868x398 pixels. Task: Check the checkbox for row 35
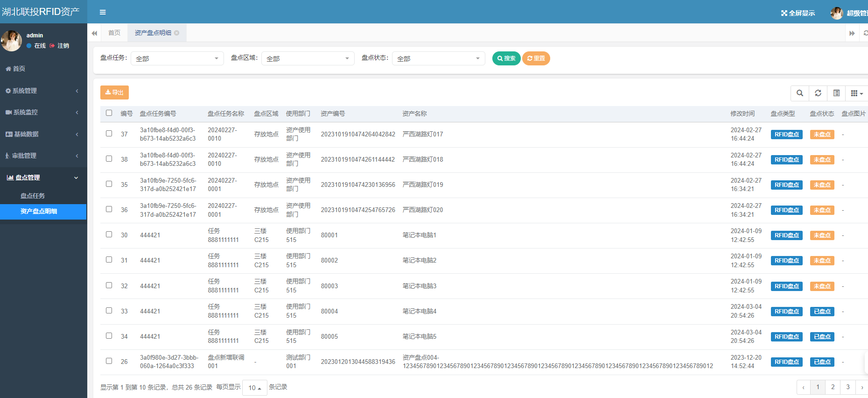[x=109, y=184]
